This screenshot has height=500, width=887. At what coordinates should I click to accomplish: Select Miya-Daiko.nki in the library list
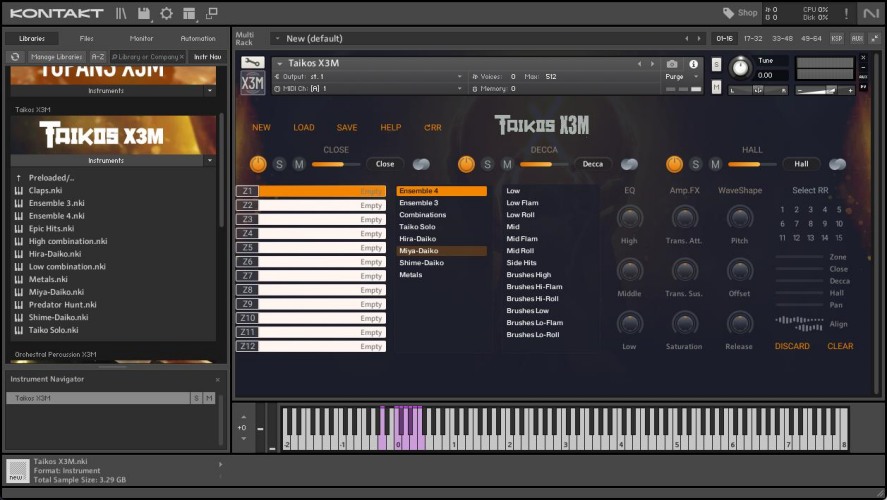tap(56, 292)
